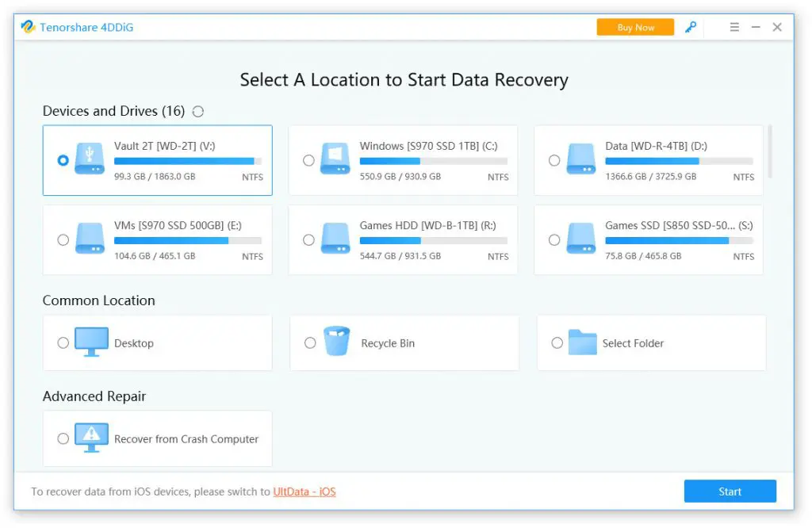Click the 'Desktop' label
The height and width of the screenshot is (528, 812).
point(133,343)
